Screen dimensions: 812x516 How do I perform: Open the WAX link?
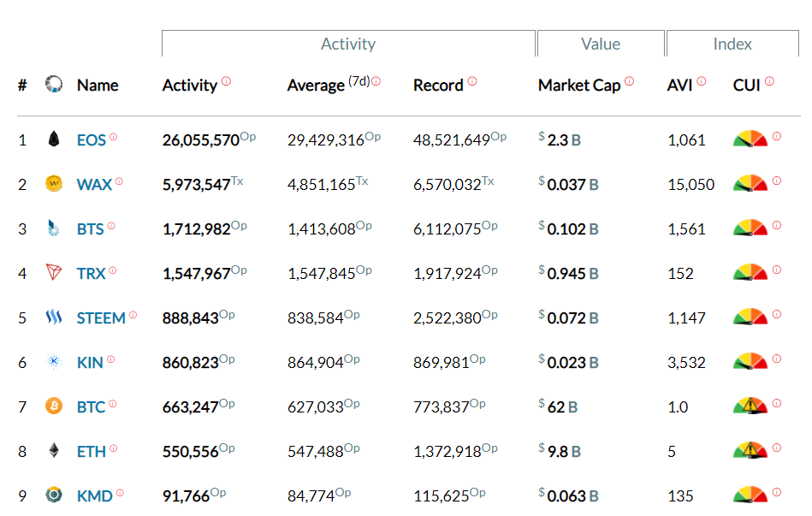pos(94,185)
